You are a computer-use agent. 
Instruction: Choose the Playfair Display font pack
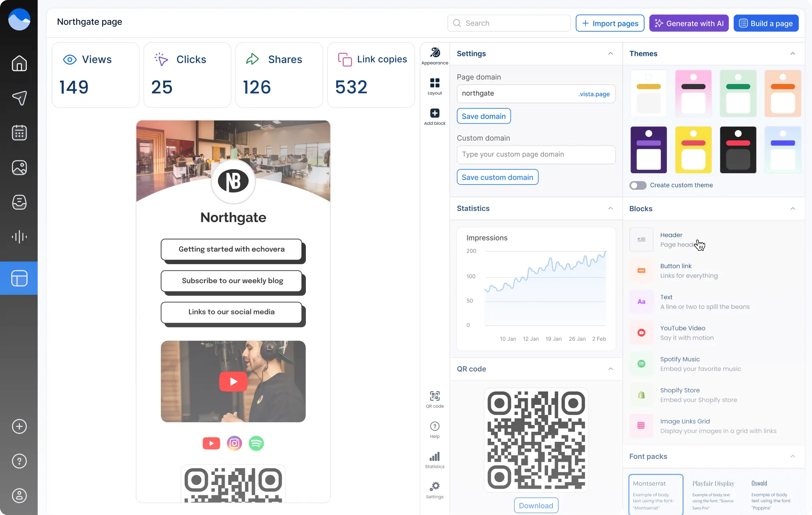712,495
